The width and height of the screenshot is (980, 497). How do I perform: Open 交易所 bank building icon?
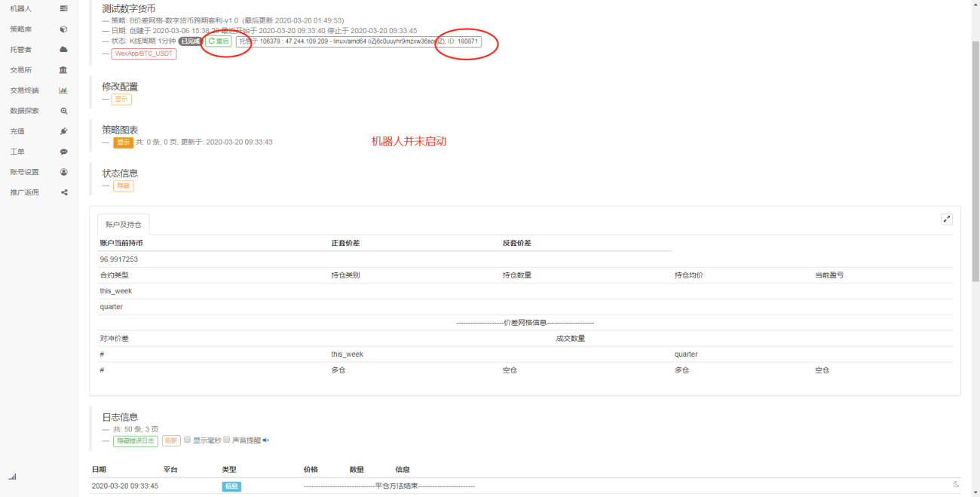pos(63,70)
